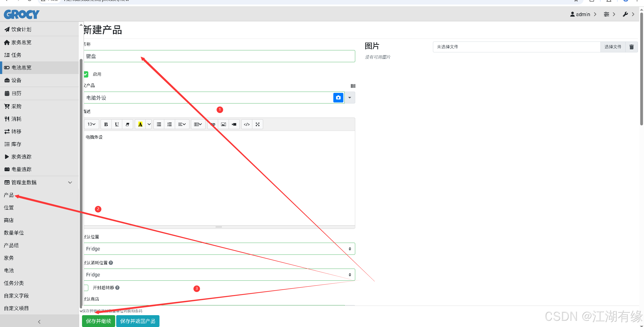644x327 pixels.
Task: Click the underline formatting icon
Action: click(117, 124)
